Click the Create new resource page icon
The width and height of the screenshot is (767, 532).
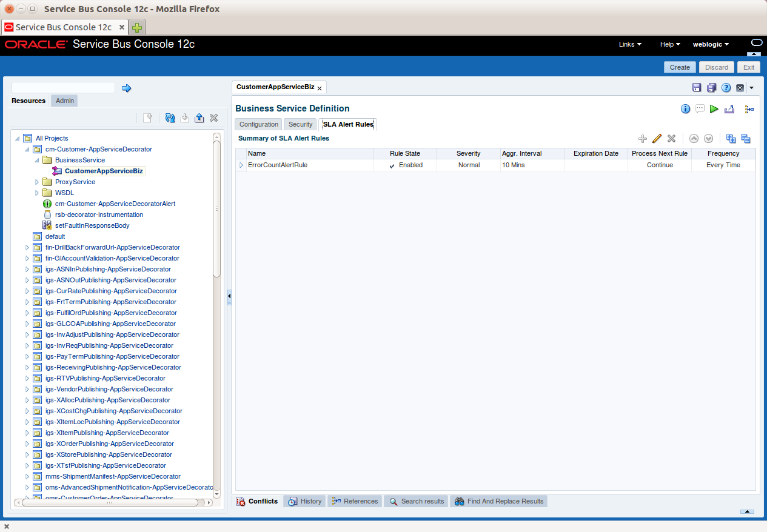(147, 118)
